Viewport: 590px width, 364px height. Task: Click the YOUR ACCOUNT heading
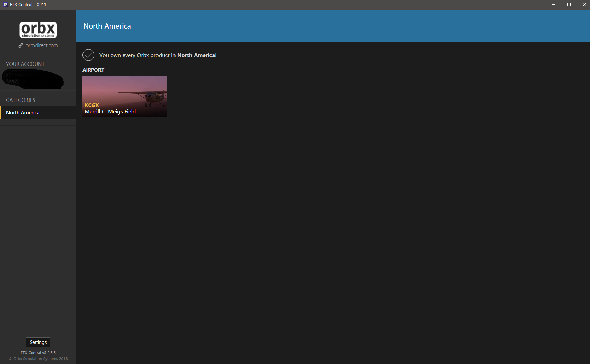[25, 64]
